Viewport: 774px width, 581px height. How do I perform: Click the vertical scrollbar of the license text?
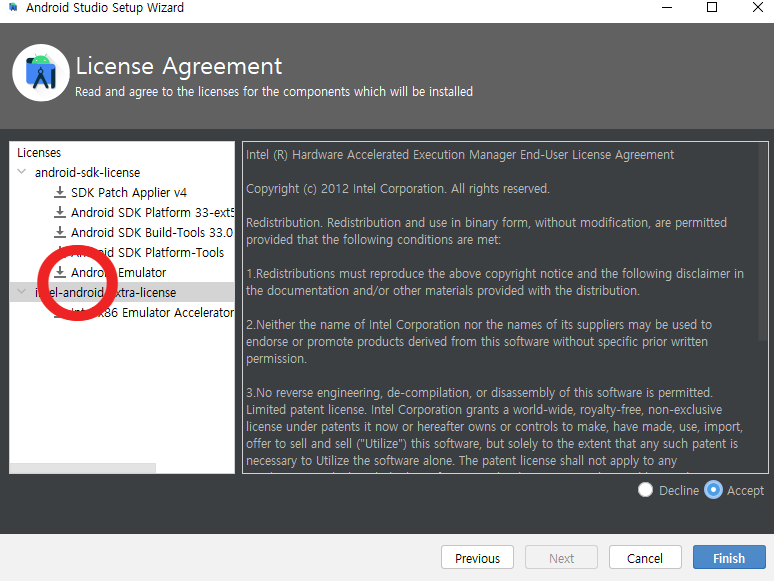763,242
